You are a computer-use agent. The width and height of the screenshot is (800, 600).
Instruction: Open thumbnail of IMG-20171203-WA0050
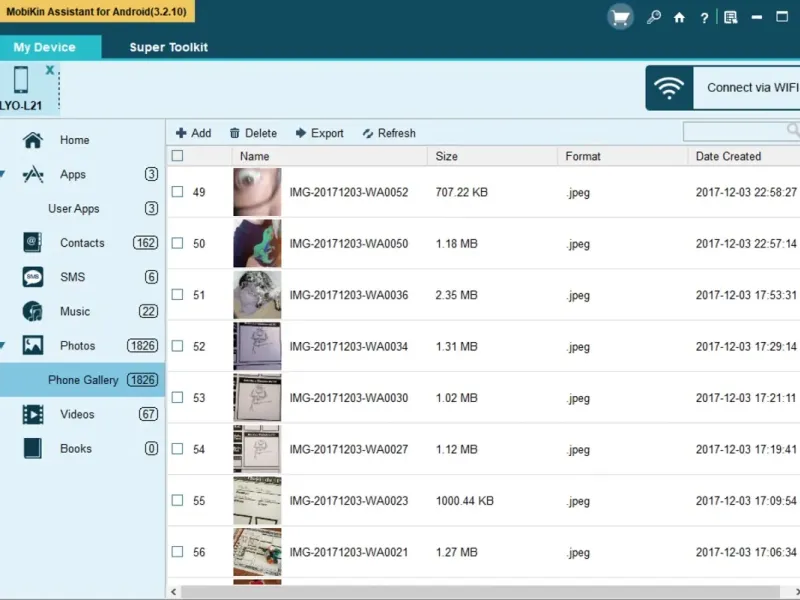coord(257,243)
